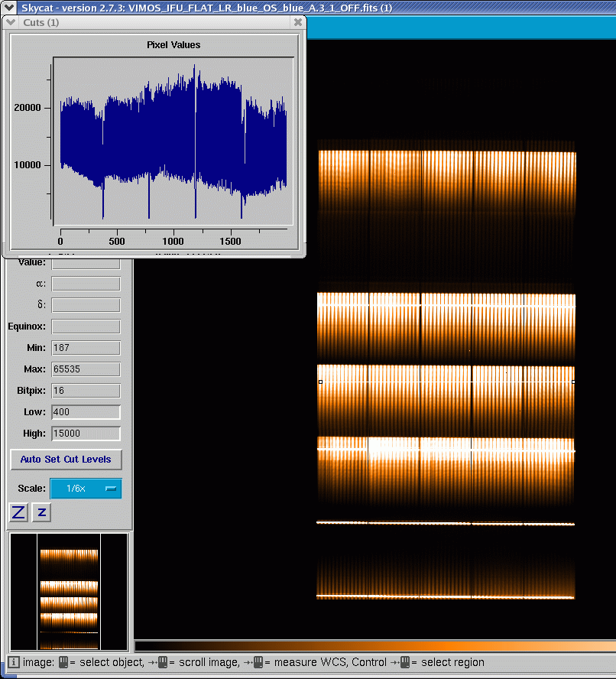The image size is (616, 679).
Task: Click the alpha coordinate field
Action: pos(86,284)
